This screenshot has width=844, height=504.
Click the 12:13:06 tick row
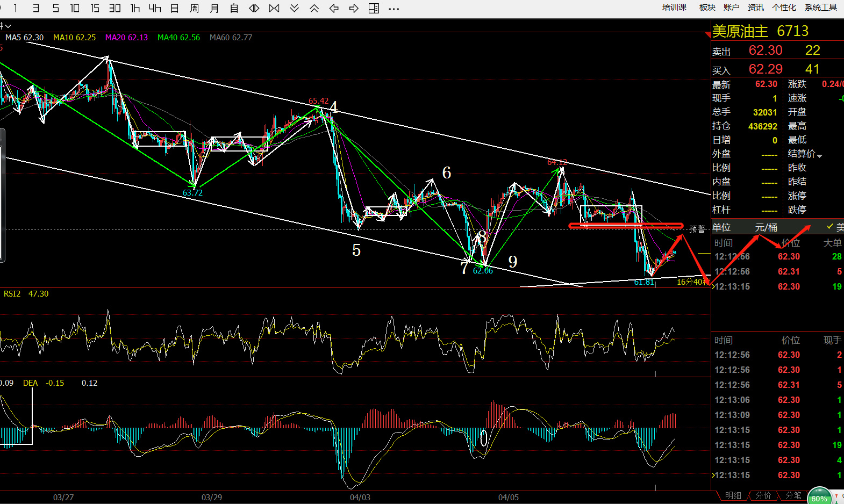tap(777, 400)
